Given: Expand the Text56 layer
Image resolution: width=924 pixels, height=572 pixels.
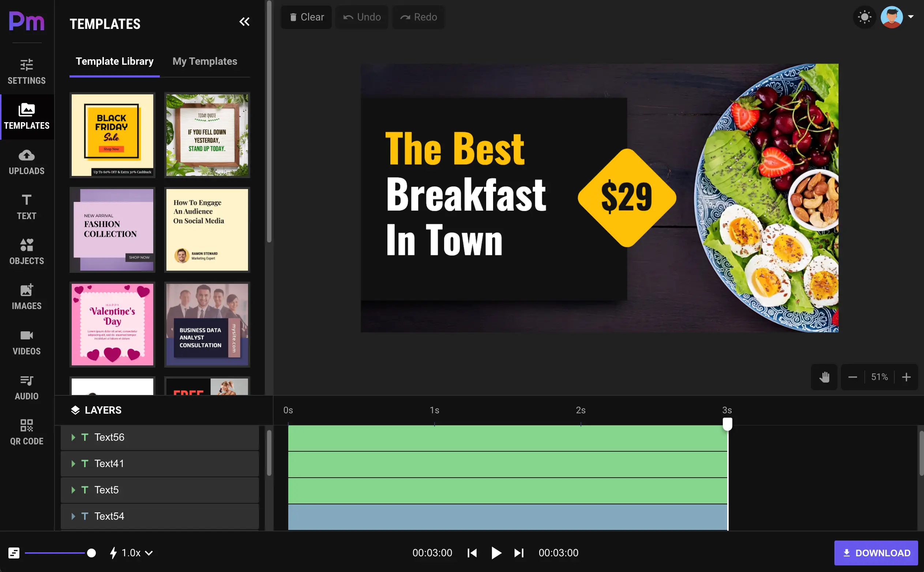Looking at the screenshot, I should (73, 436).
